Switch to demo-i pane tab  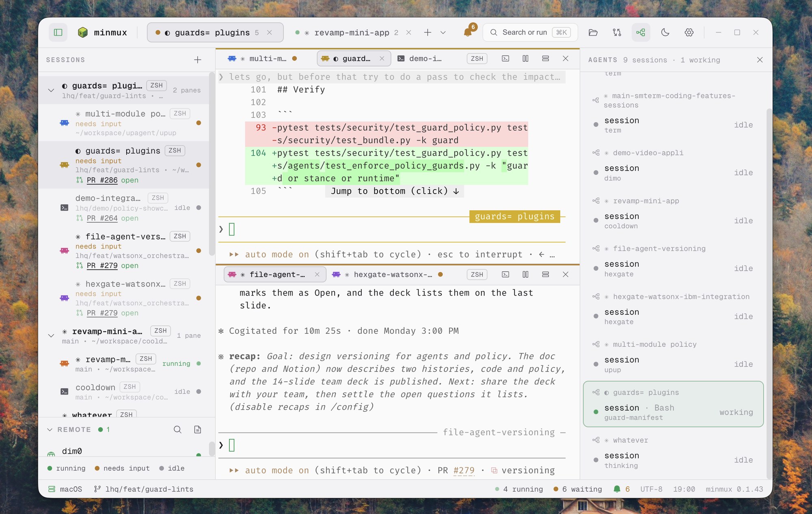pos(421,58)
